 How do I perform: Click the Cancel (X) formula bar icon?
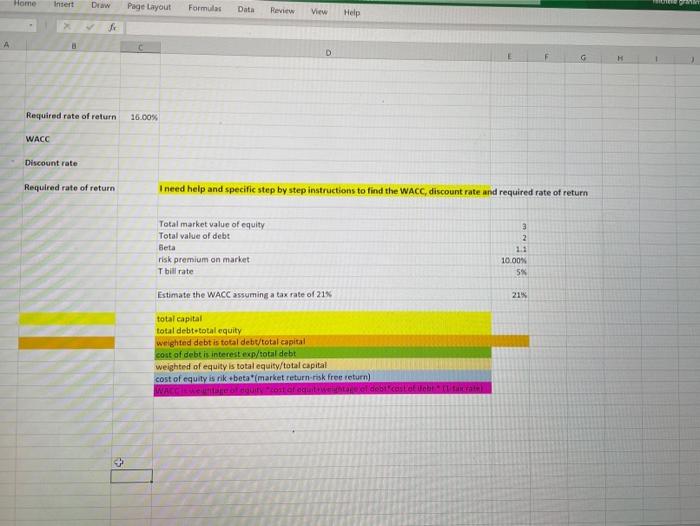(67, 26)
